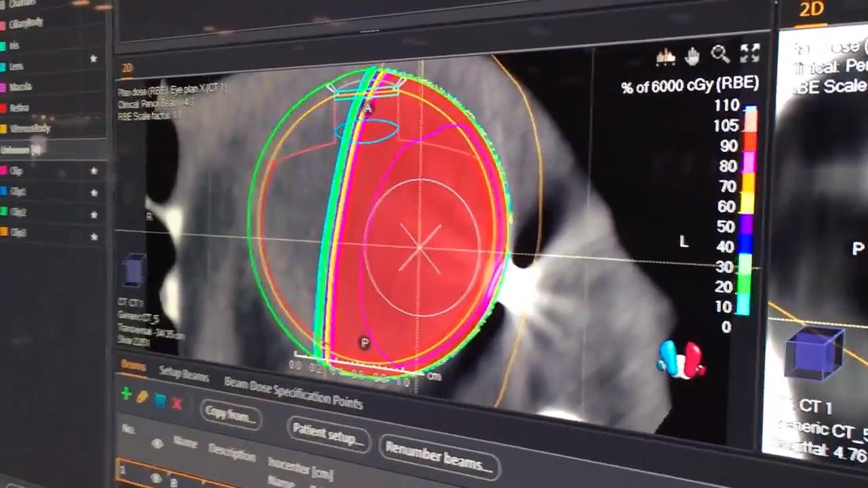Toggle the star beside the pink Clip ROI
This screenshot has height=488, width=868.
pos(94,171)
